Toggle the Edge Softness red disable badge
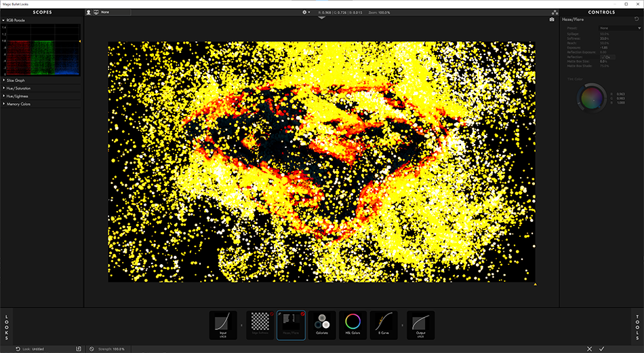Viewport: 644px width, 353px height. point(271,314)
